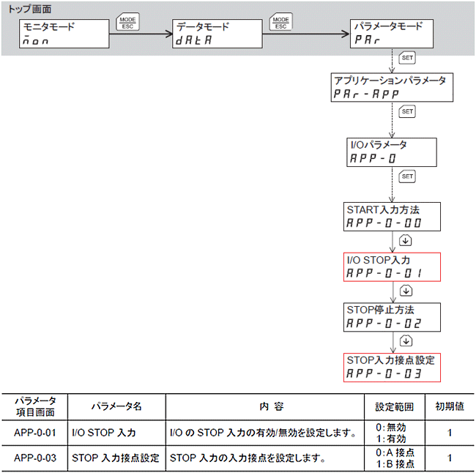
Task: Click the パラメータ項目画面 column header
Action: point(35,407)
